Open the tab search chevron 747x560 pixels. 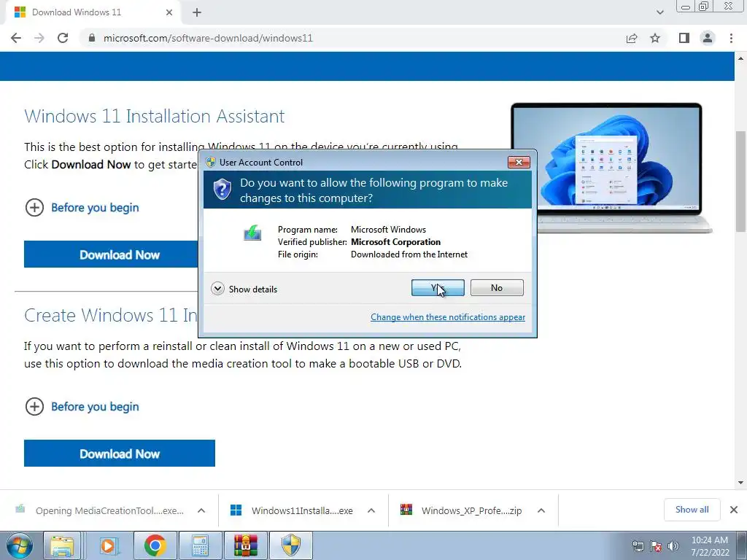659,12
